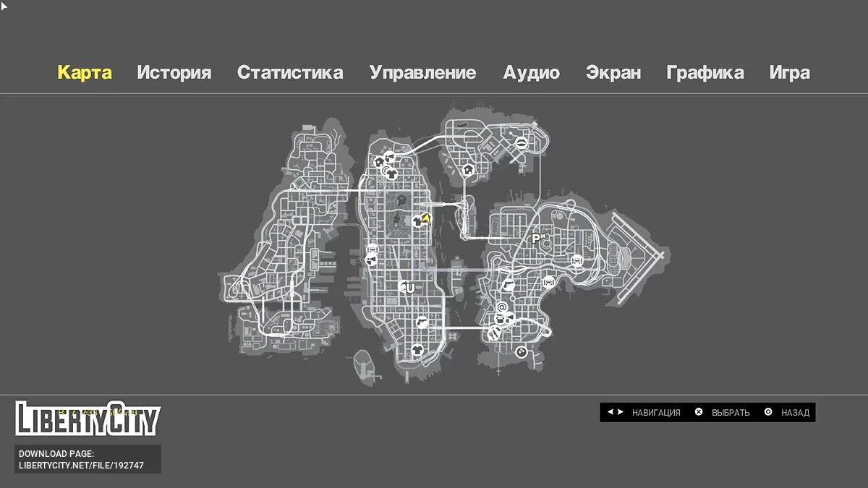Open the История tab
Screen dimensions: 868x488
tap(175, 72)
